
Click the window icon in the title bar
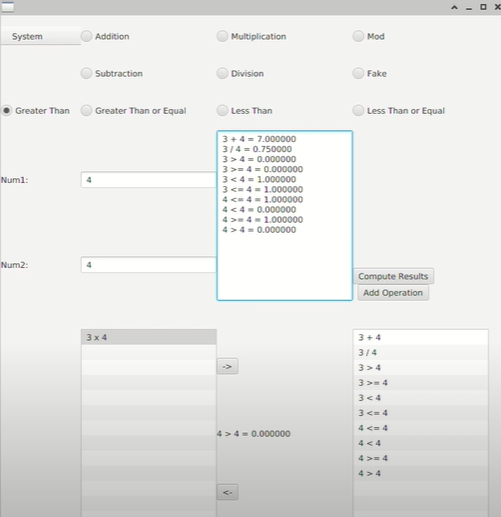[x=7, y=7]
